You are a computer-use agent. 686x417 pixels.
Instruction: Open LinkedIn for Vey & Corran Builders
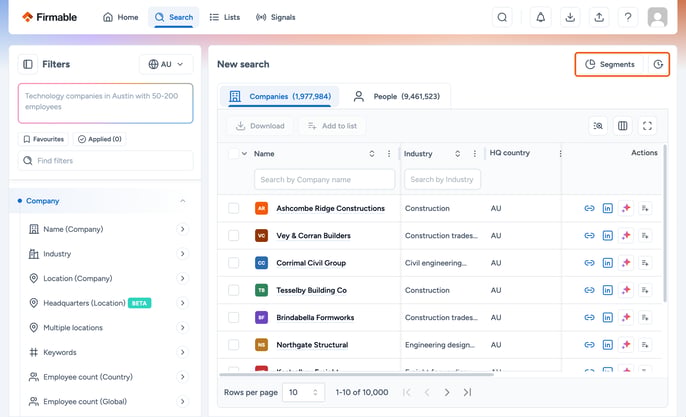[608, 235]
